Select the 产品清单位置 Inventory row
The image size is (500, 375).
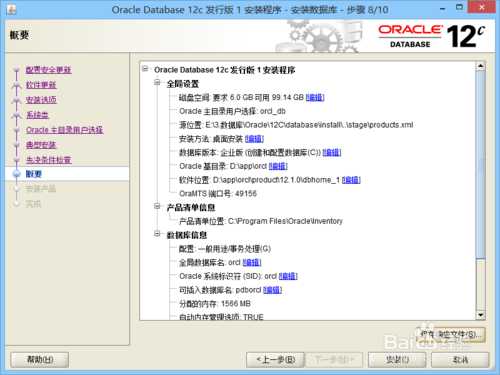261,221
